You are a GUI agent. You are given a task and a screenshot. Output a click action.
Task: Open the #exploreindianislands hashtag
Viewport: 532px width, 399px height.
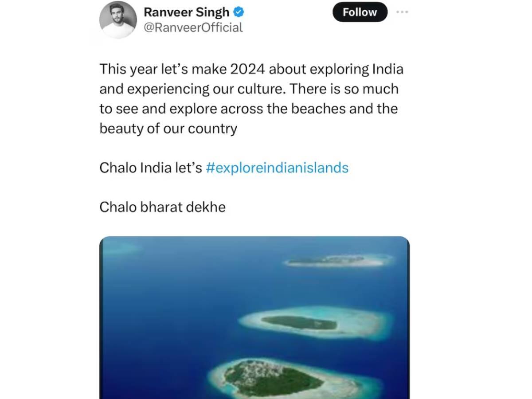(x=277, y=168)
